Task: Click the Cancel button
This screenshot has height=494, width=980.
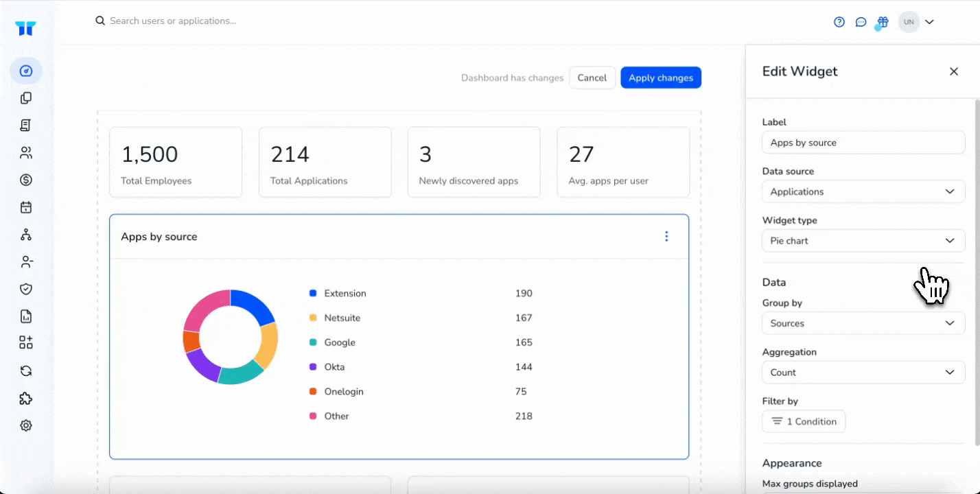Action: pyautogui.click(x=592, y=78)
